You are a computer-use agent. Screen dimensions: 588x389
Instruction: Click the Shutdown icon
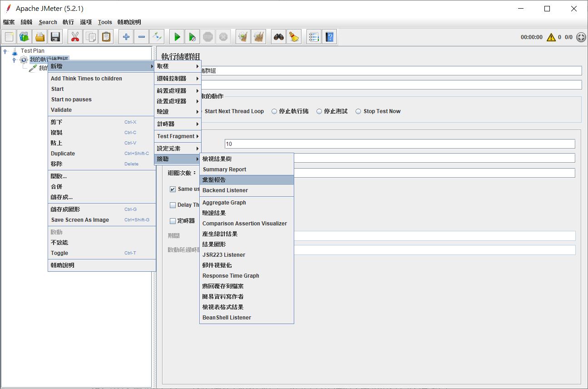point(223,37)
